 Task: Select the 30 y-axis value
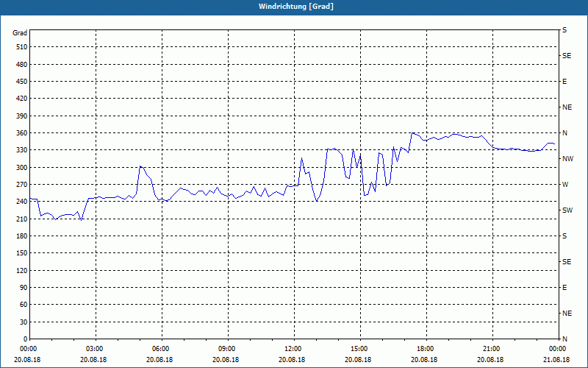click(24, 322)
